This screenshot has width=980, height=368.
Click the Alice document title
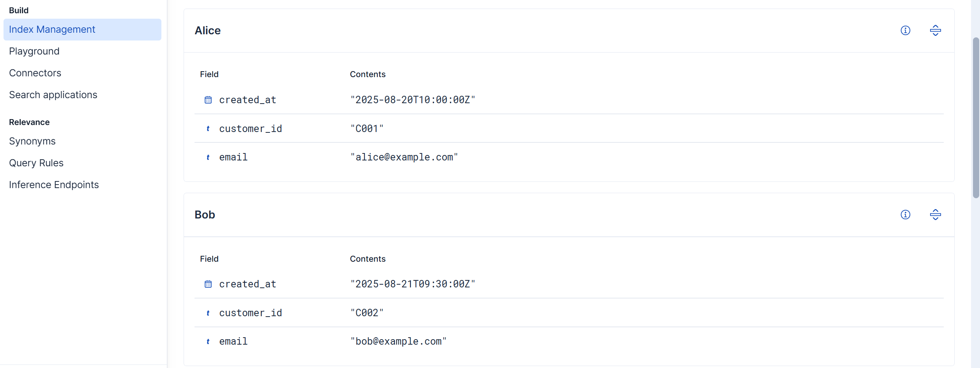click(x=208, y=30)
